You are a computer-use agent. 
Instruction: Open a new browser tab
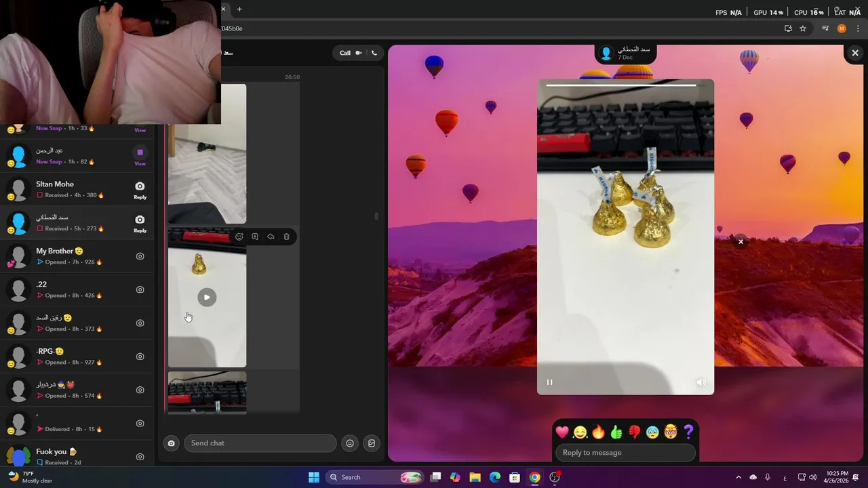(x=239, y=9)
